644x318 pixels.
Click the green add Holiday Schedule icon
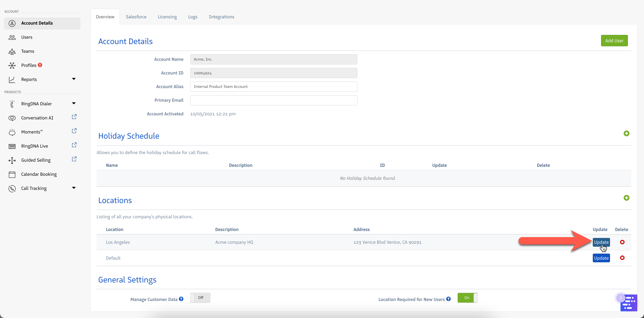pyautogui.click(x=626, y=134)
